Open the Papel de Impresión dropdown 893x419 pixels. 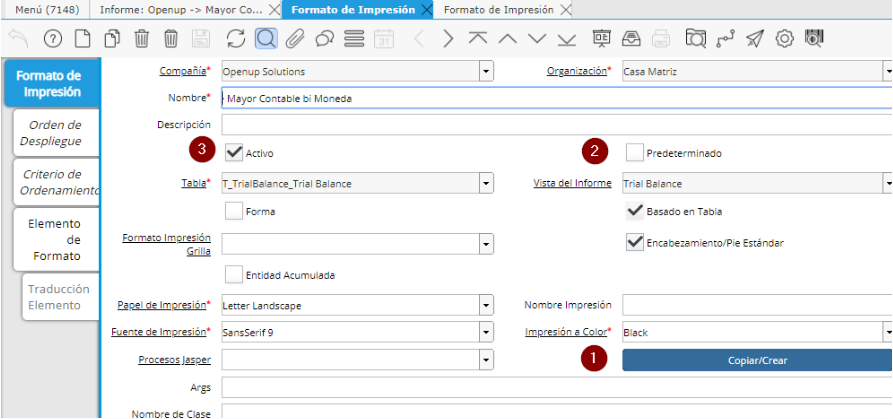click(486, 305)
